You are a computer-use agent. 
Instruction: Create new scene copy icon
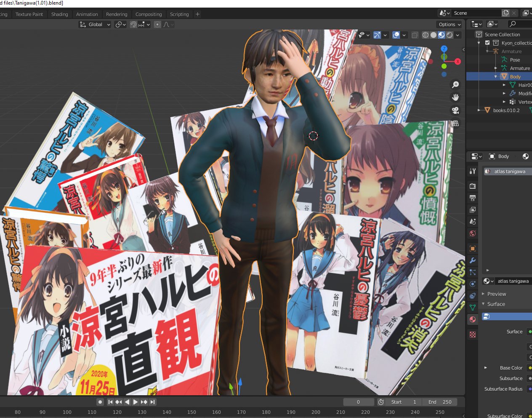pos(505,13)
